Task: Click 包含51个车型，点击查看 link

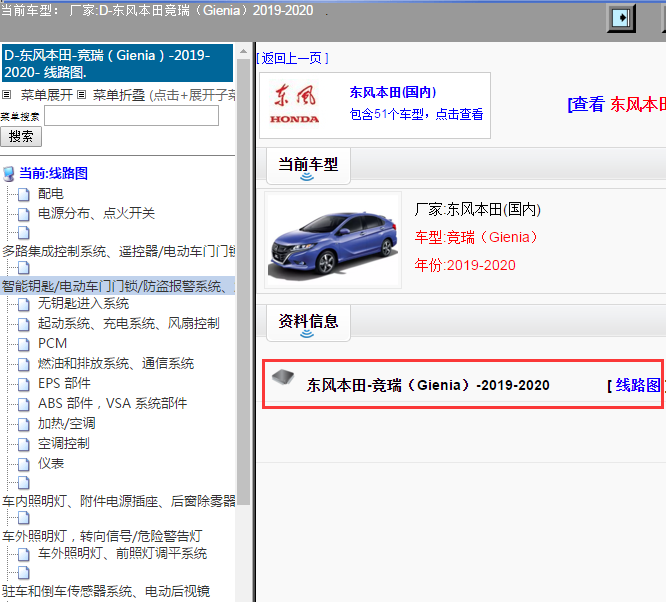Action: [x=417, y=114]
